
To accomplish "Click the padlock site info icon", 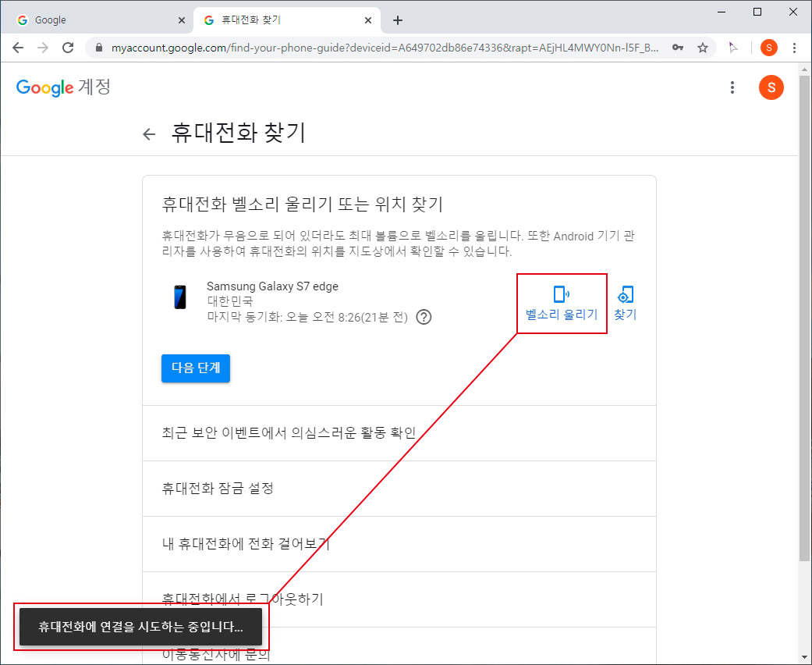I will pyautogui.click(x=99, y=48).
